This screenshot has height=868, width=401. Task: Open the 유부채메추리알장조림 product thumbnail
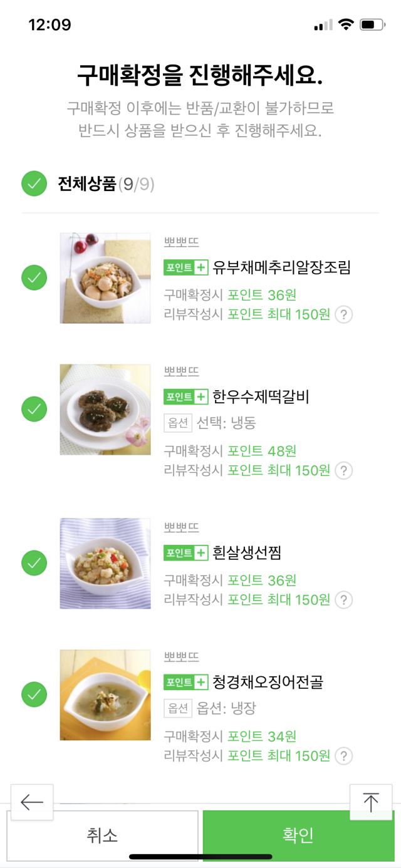[x=105, y=278]
